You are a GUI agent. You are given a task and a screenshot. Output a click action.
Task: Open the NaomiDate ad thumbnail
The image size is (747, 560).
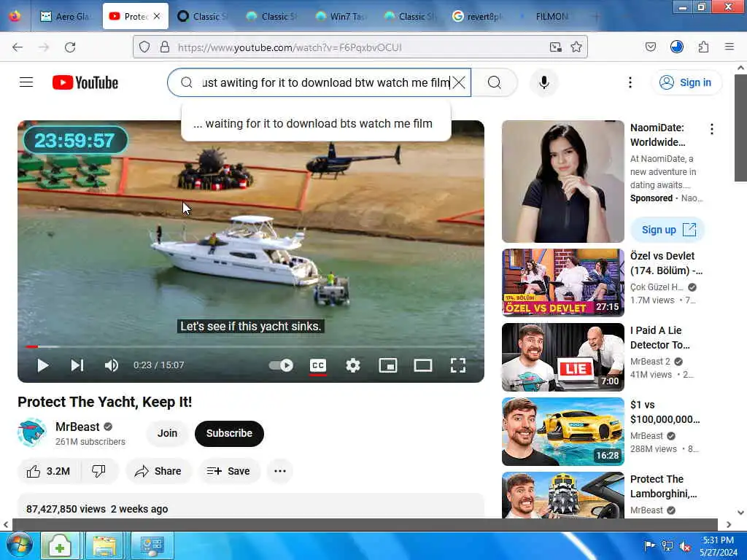(x=562, y=182)
